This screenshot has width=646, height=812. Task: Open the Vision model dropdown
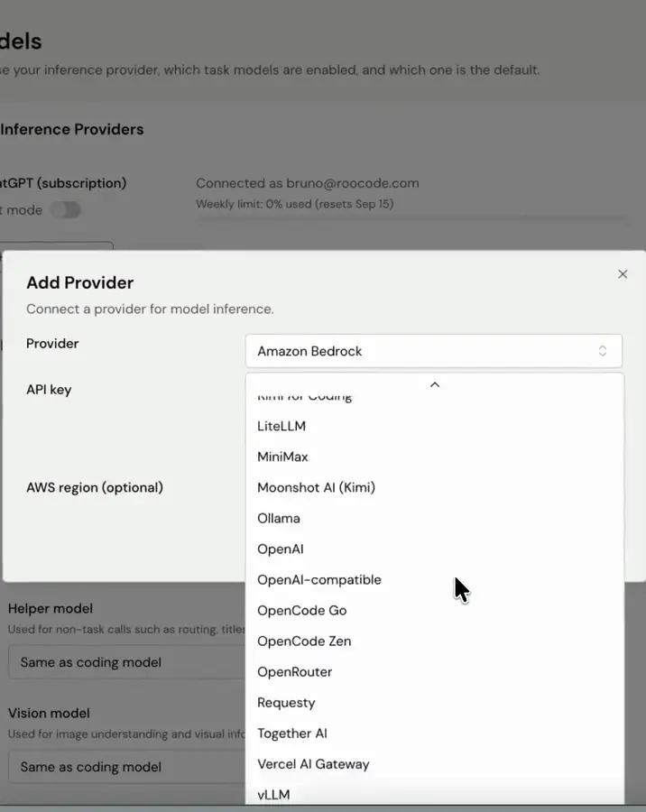[x=126, y=767]
